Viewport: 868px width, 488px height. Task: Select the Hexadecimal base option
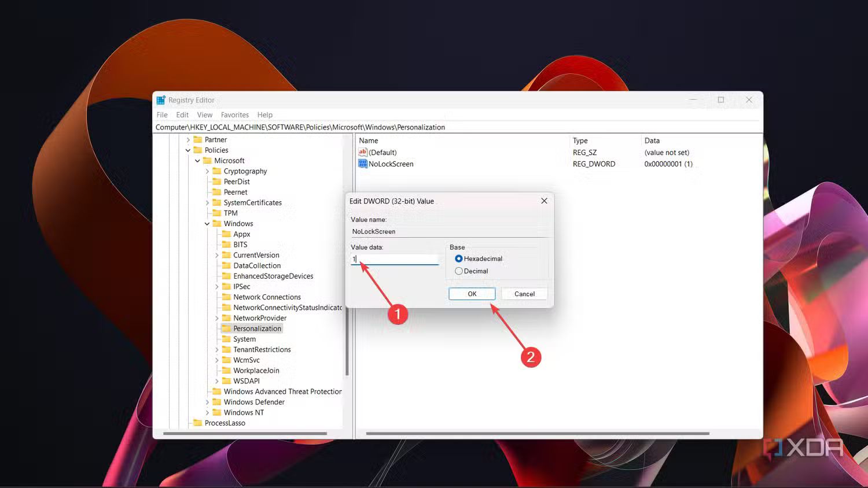click(x=458, y=258)
